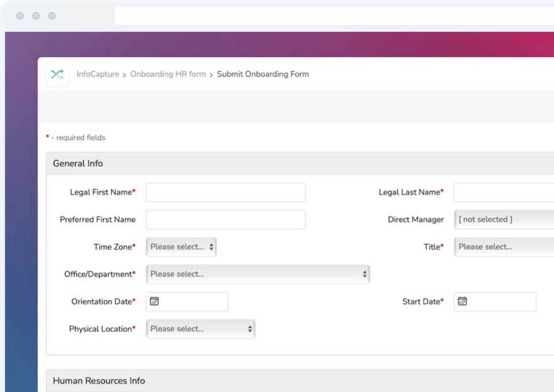This screenshot has width=554, height=392.
Task: Click the Preferred First Name input field
Action: (x=225, y=220)
